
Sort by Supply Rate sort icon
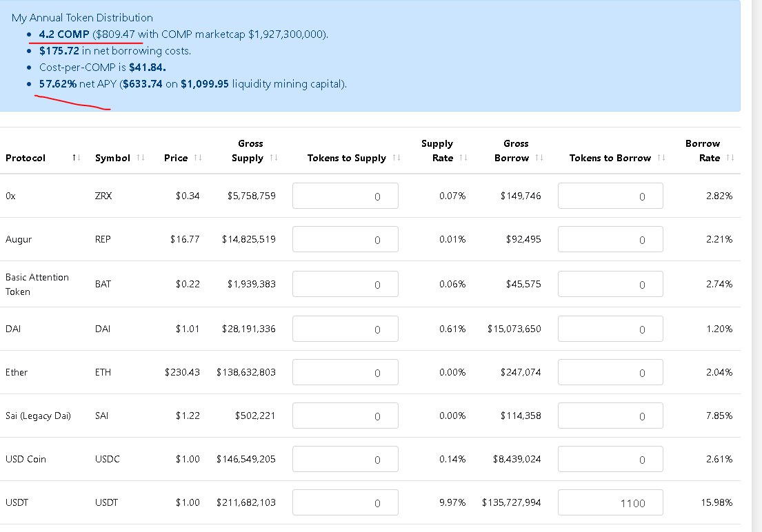pyautogui.click(x=463, y=157)
